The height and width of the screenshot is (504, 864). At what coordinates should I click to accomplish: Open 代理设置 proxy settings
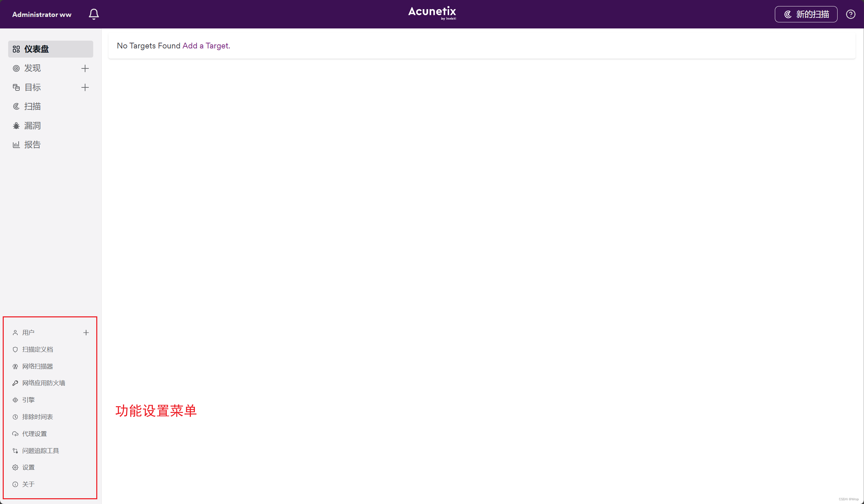34,434
